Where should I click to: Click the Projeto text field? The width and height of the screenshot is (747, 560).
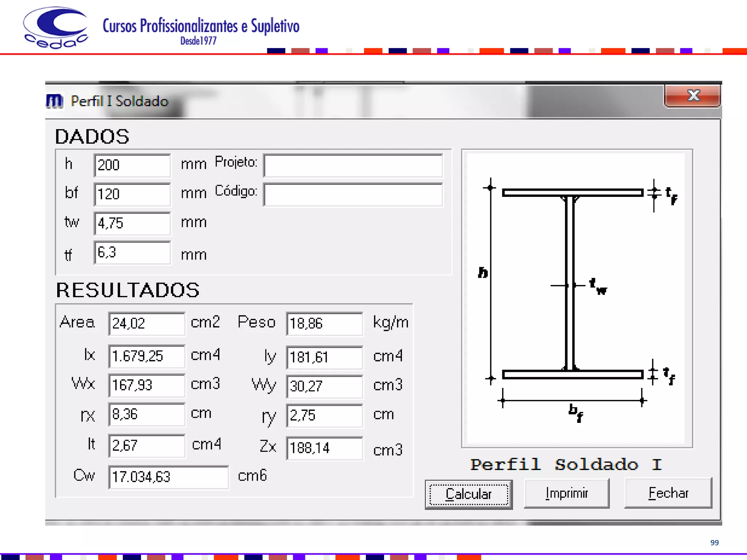pyautogui.click(x=353, y=166)
